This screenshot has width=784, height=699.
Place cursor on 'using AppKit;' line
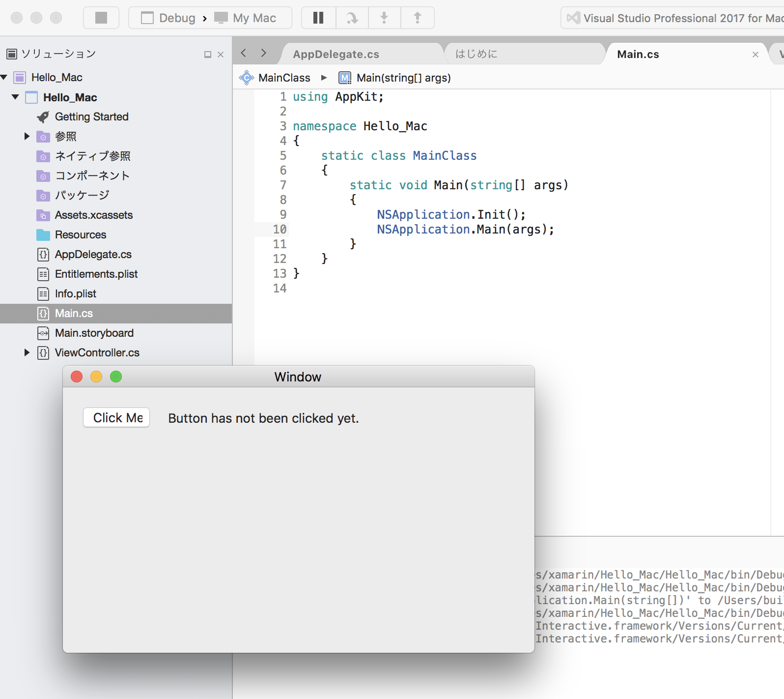338,97
